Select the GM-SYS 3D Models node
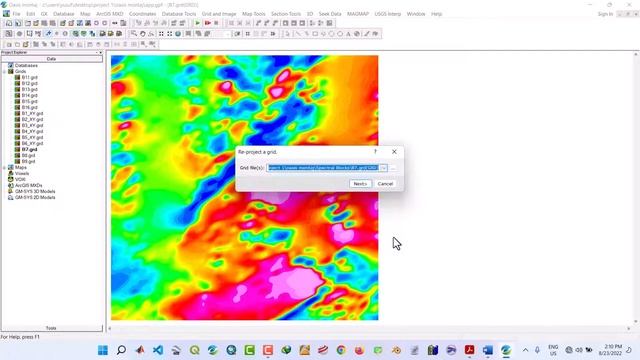Image resolution: width=640 pixels, height=360 pixels. [x=35, y=191]
